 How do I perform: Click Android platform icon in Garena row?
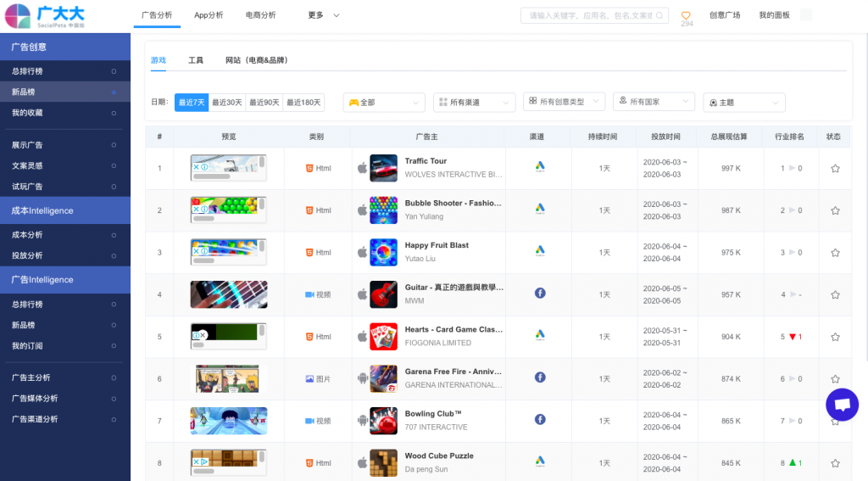tap(362, 378)
